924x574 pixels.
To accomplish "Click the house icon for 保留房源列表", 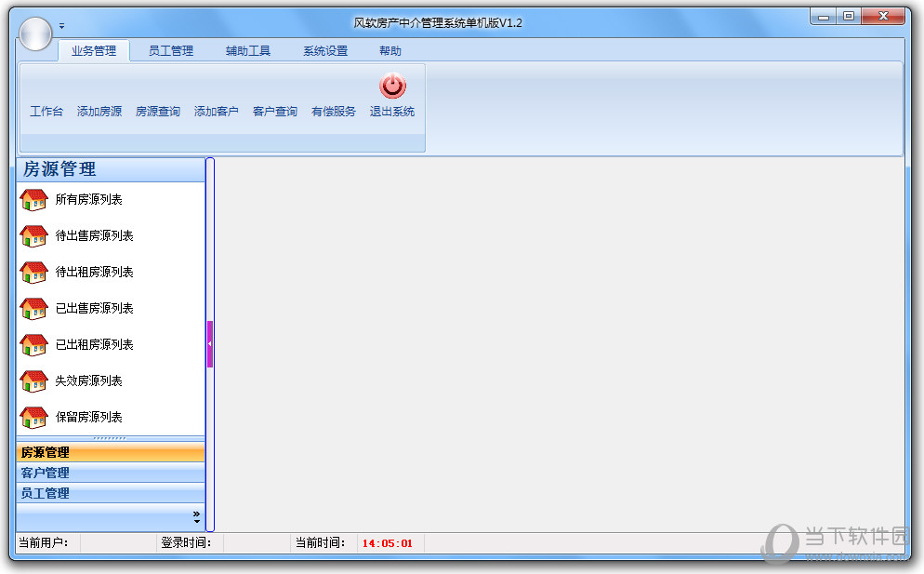I will pos(33,418).
